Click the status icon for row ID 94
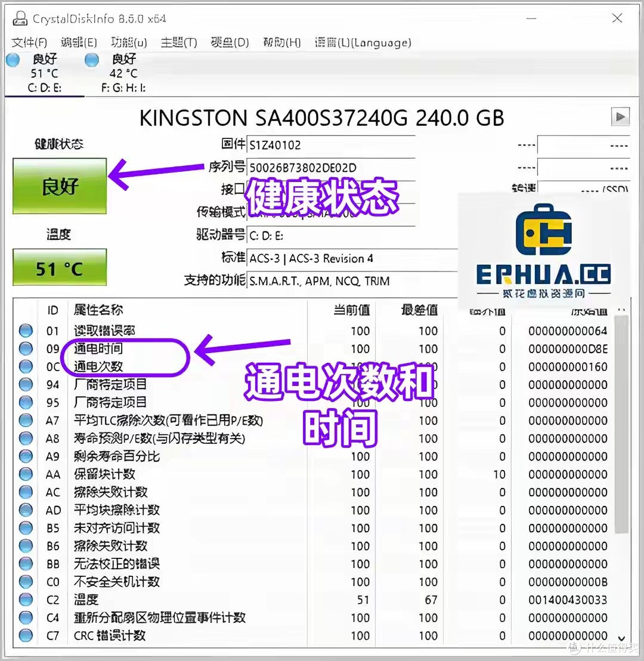This screenshot has height=661, width=644. coord(26,384)
